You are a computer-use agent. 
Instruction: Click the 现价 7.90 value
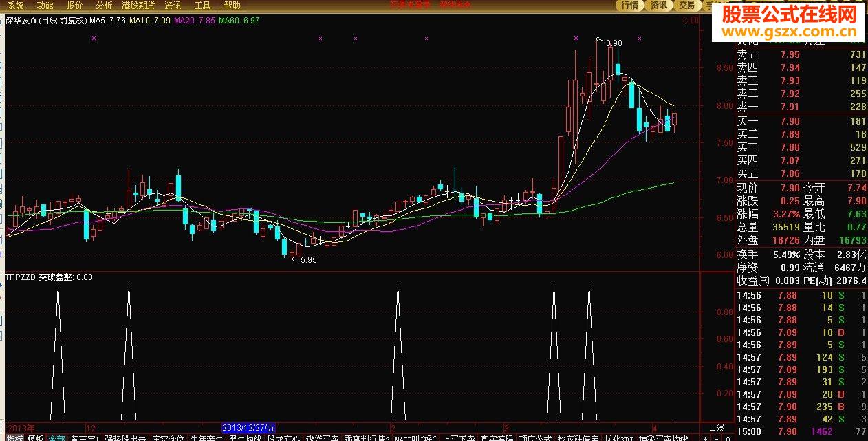[790, 188]
